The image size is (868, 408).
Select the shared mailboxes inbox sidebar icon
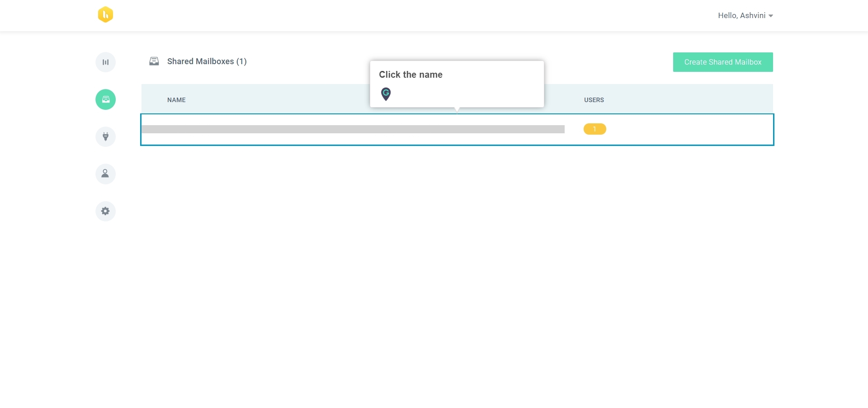click(x=105, y=99)
